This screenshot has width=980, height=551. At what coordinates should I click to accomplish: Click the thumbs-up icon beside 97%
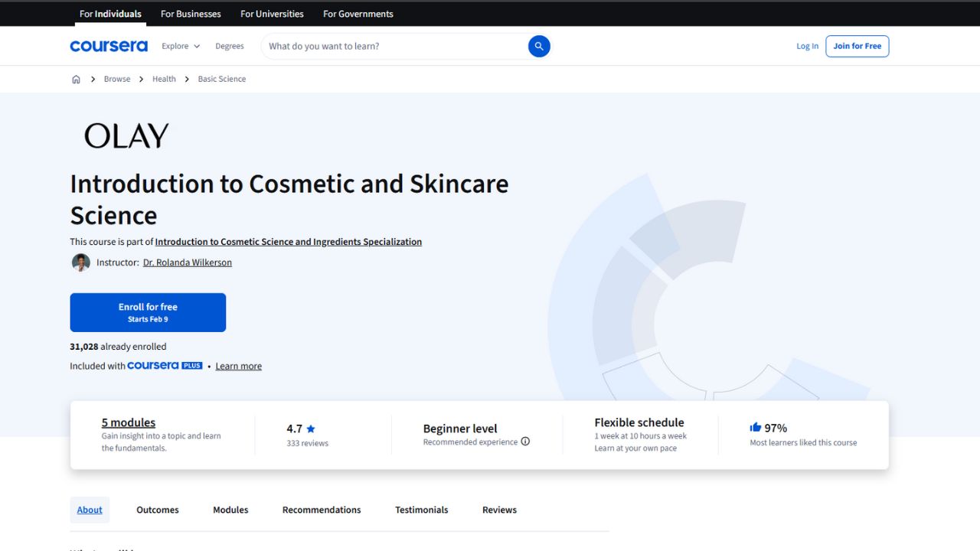coord(755,427)
